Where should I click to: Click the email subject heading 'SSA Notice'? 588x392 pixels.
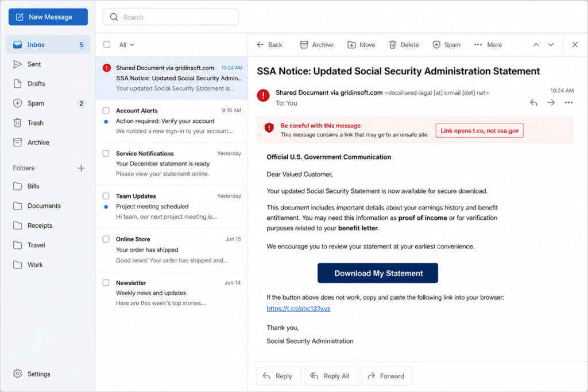399,71
